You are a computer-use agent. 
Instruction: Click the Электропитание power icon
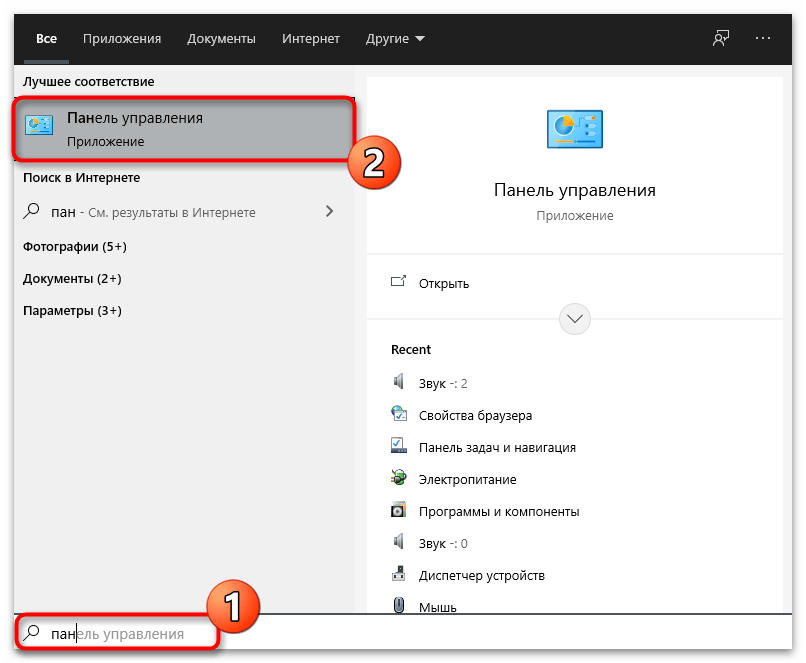(399, 479)
